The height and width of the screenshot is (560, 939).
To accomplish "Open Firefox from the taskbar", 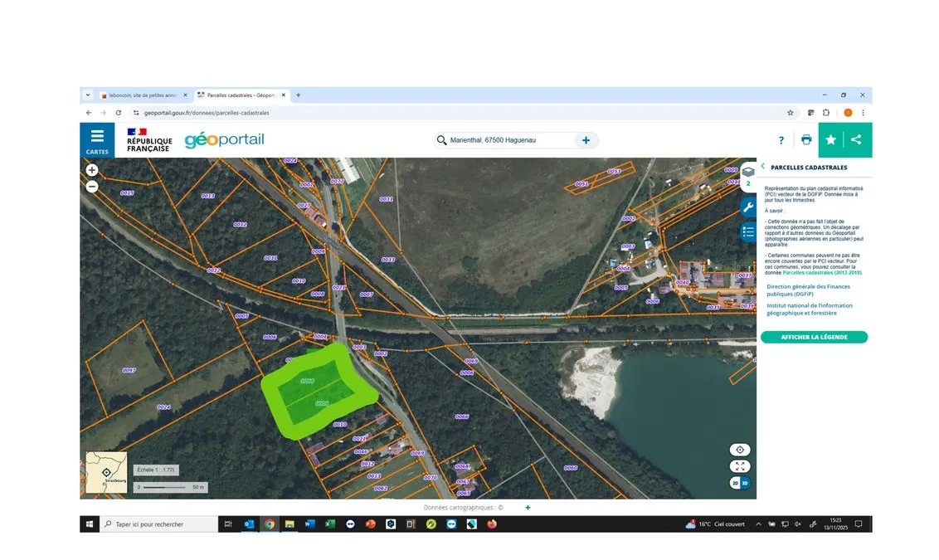I will (492, 524).
